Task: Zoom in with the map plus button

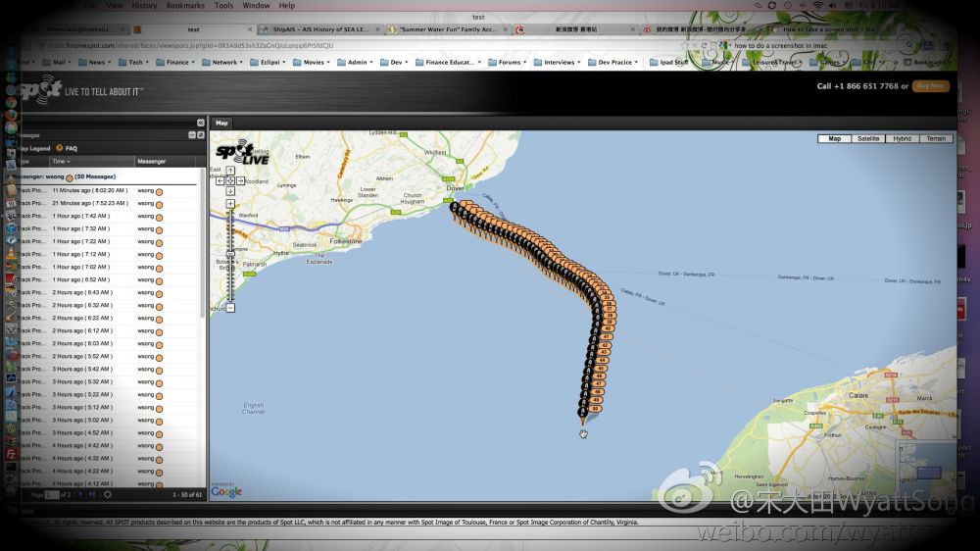Action: [230, 204]
